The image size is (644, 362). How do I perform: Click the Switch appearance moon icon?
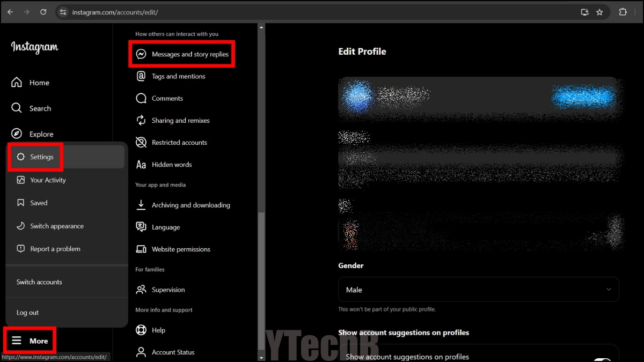pos(21,226)
